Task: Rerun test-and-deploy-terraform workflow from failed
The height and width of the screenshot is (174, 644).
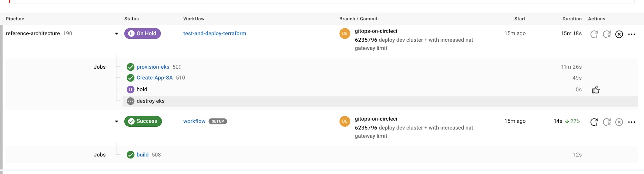Action: pyautogui.click(x=607, y=34)
